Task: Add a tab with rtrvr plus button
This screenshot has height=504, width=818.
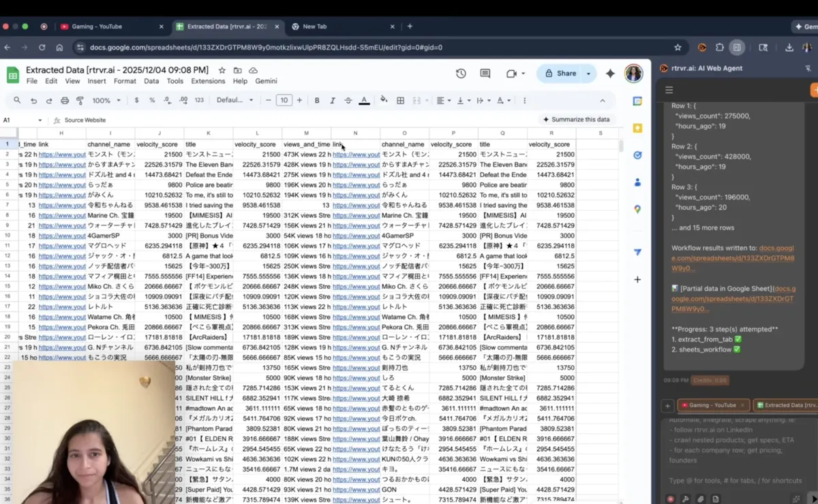Action: tap(667, 405)
